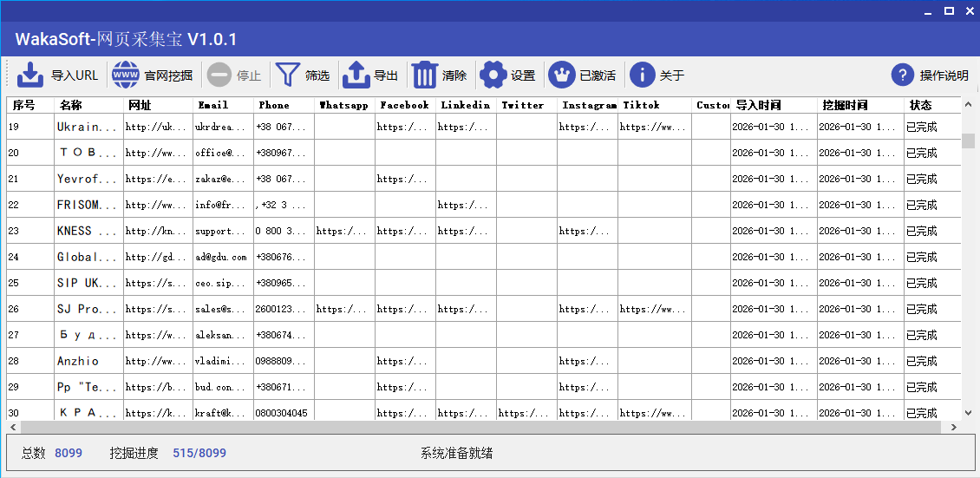Open the help question mark icon
This screenshot has height=478, width=980.
904,75
